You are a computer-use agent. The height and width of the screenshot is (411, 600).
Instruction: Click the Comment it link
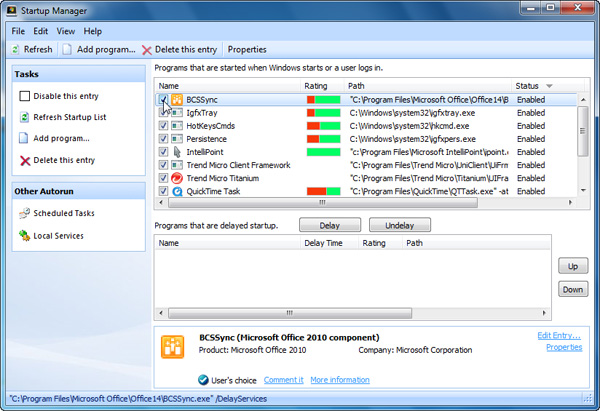point(284,380)
